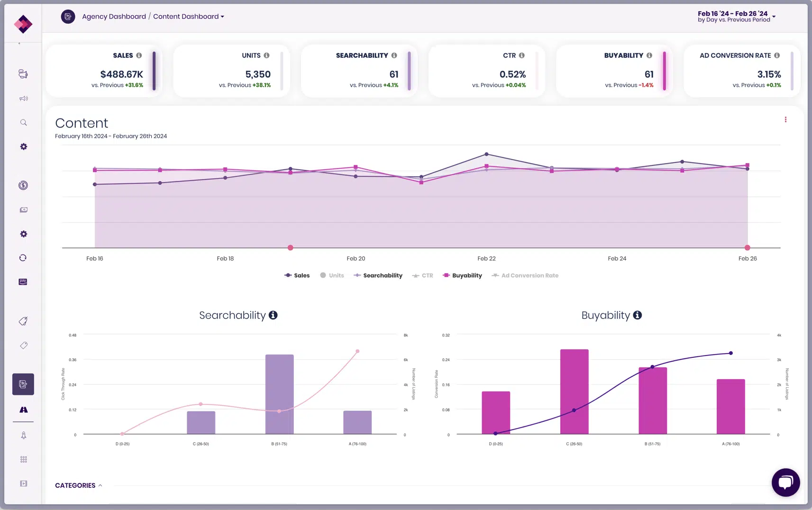The image size is (812, 510).
Task: Click the app logo in the sidebar
Action: coord(23,24)
